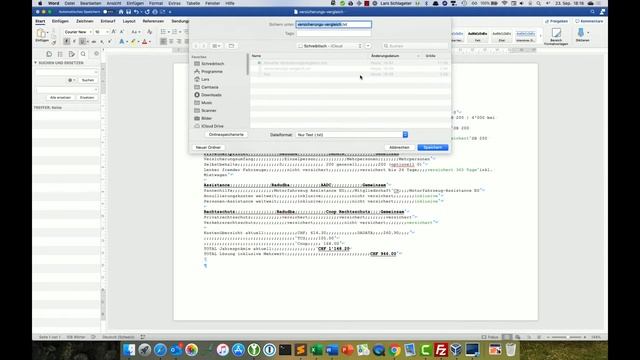
Task: Switch to the Layout ribbon tab
Action: (x=129, y=21)
